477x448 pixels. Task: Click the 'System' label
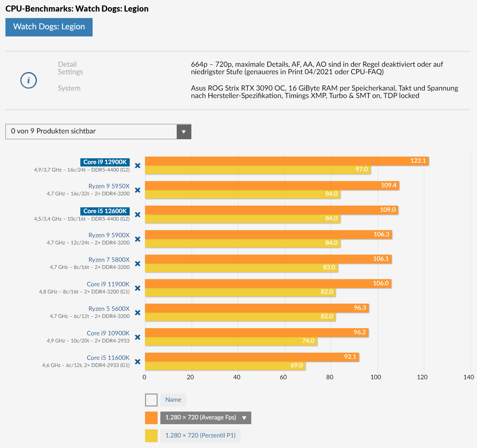click(x=69, y=88)
